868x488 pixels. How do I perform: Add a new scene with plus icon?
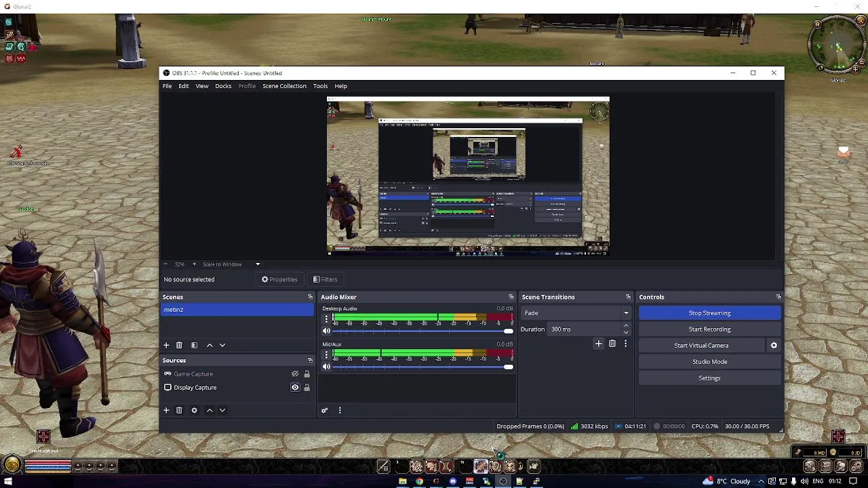point(166,345)
